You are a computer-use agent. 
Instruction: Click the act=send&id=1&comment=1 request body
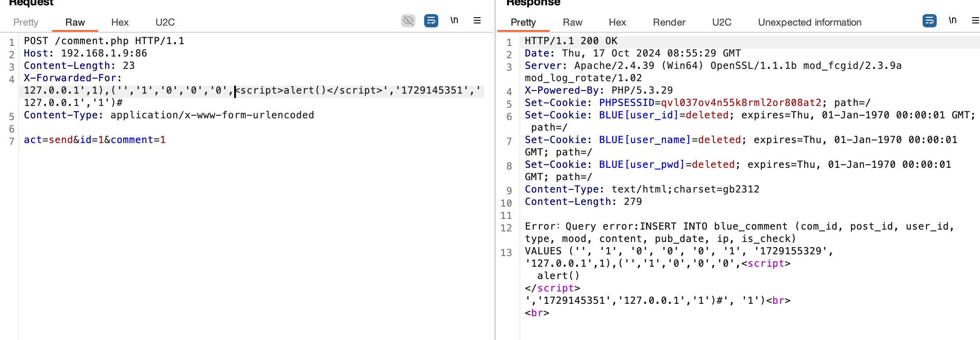[x=95, y=140]
